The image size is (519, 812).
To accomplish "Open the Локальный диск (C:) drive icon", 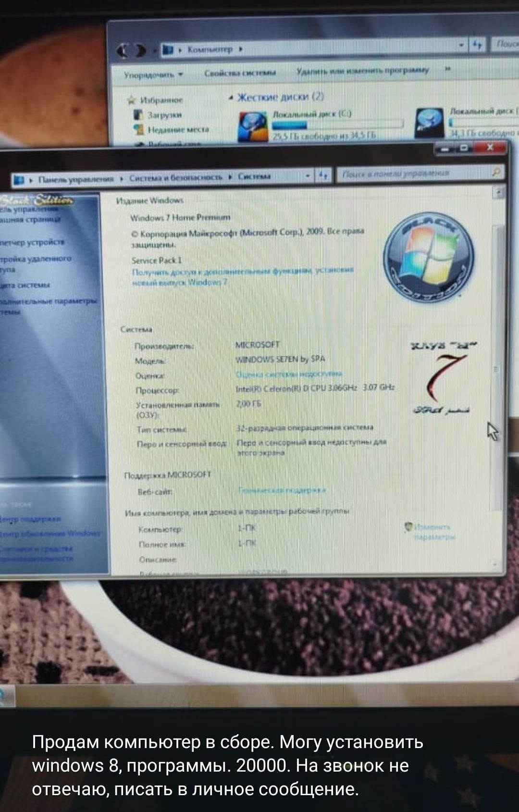I will (x=253, y=126).
